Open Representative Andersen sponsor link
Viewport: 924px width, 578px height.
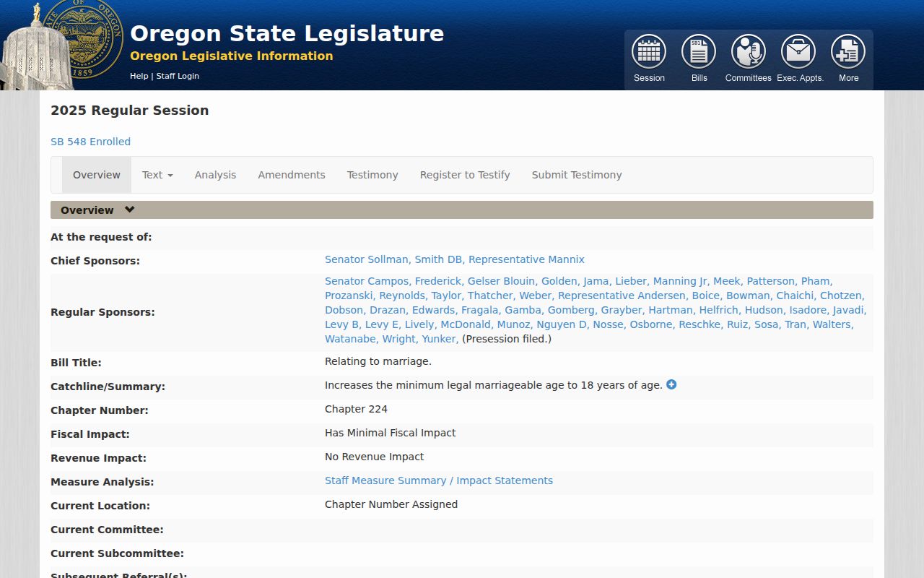point(623,296)
